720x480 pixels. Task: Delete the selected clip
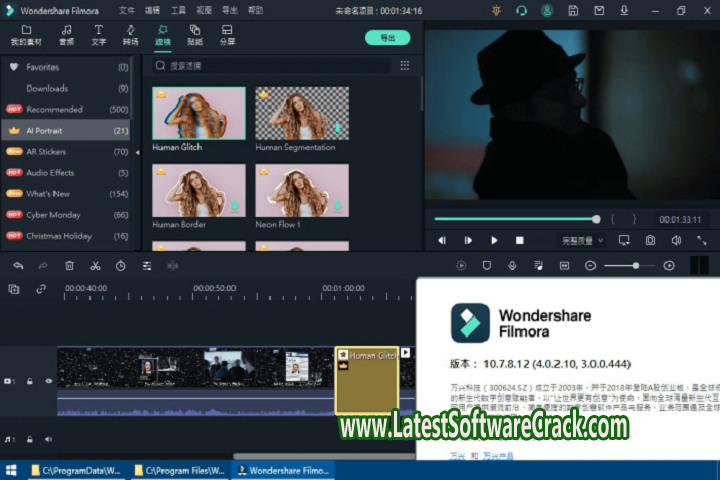(69, 265)
